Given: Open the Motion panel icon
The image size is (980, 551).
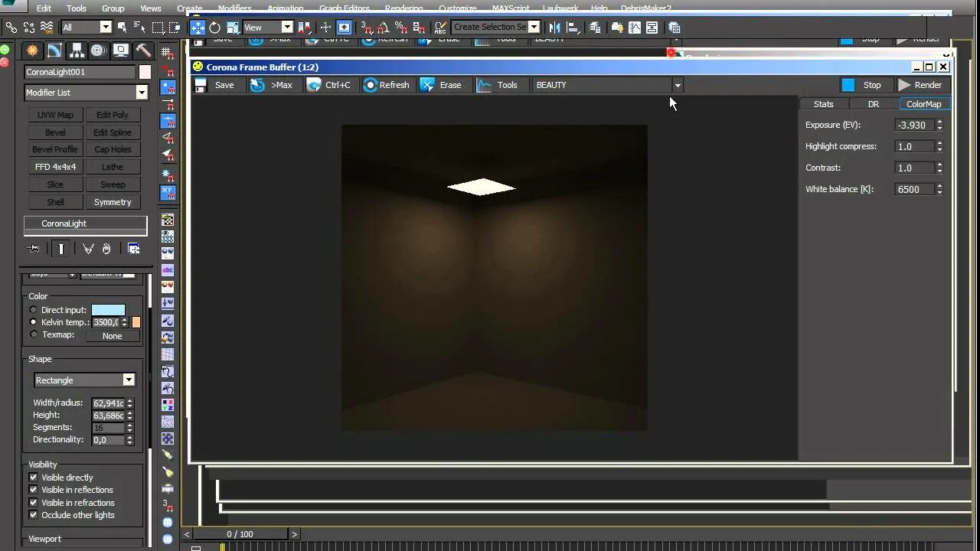Looking at the screenshot, I should click(98, 51).
